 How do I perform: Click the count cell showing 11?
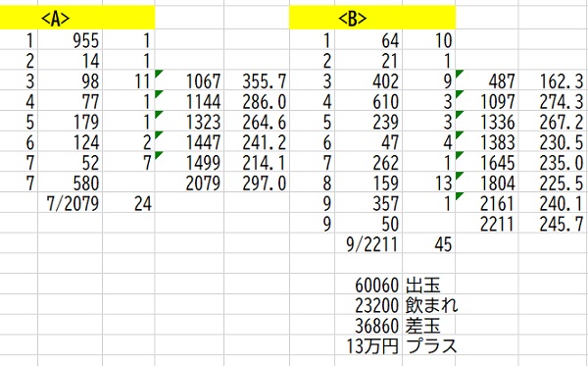[128, 80]
